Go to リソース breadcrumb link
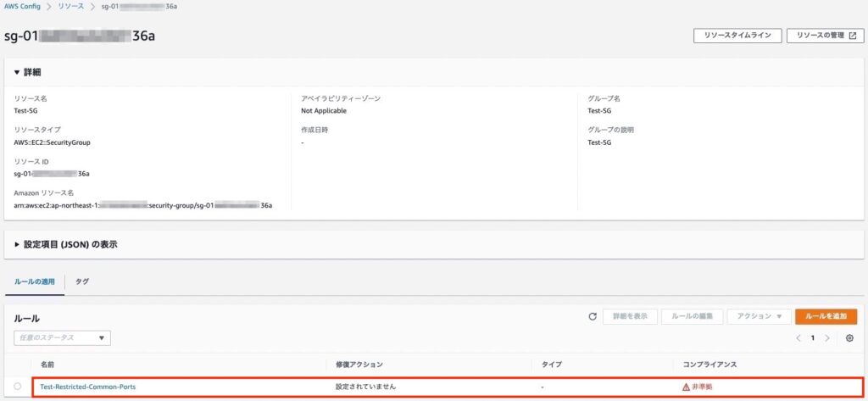The image size is (868, 401). tap(70, 6)
